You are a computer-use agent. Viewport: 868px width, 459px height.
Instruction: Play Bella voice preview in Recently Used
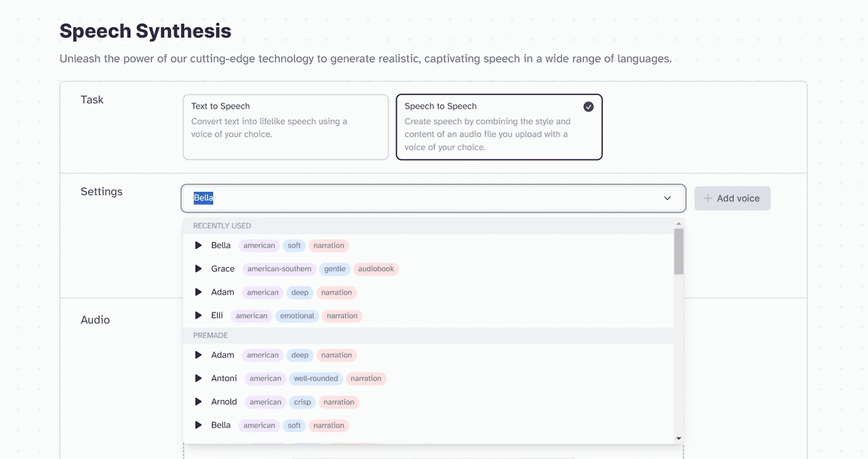tap(199, 245)
